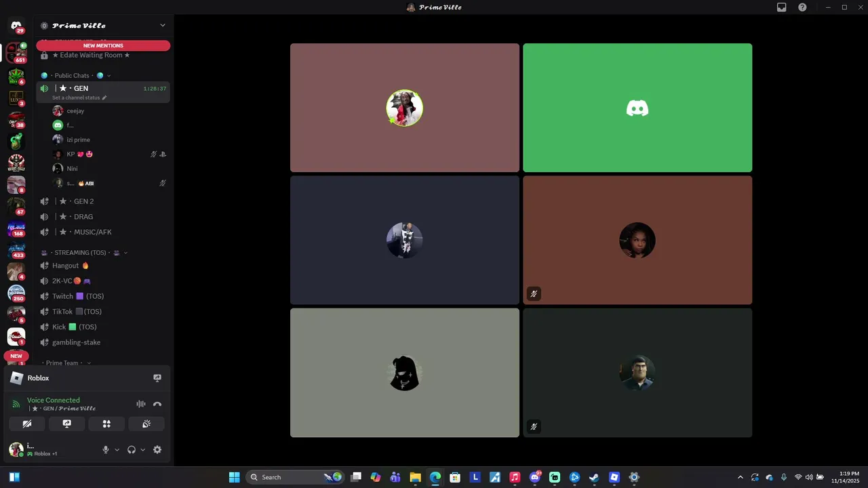The height and width of the screenshot is (488, 868).
Task: Focus the tile with yellow-ringed avatar
Action: [405, 108]
